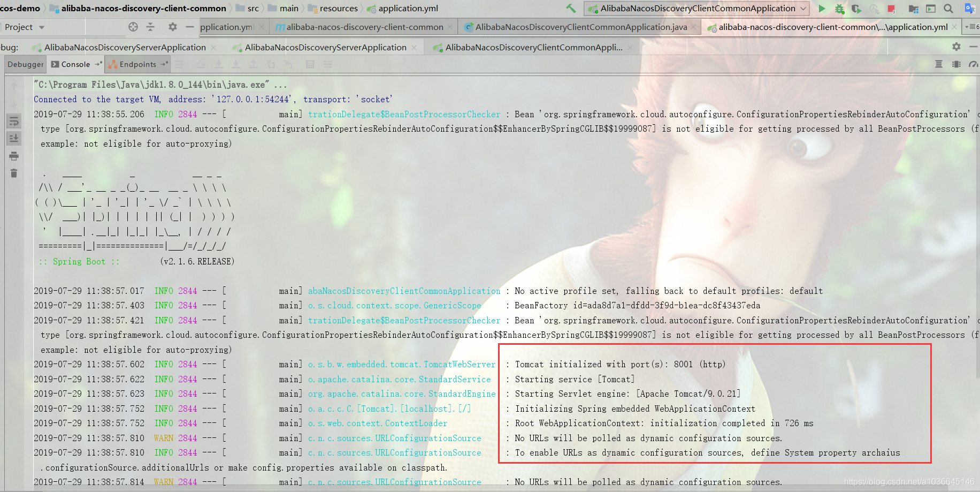Click the Translate plugin icon
The width and height of the screenshot is (980, 492).
969,9
